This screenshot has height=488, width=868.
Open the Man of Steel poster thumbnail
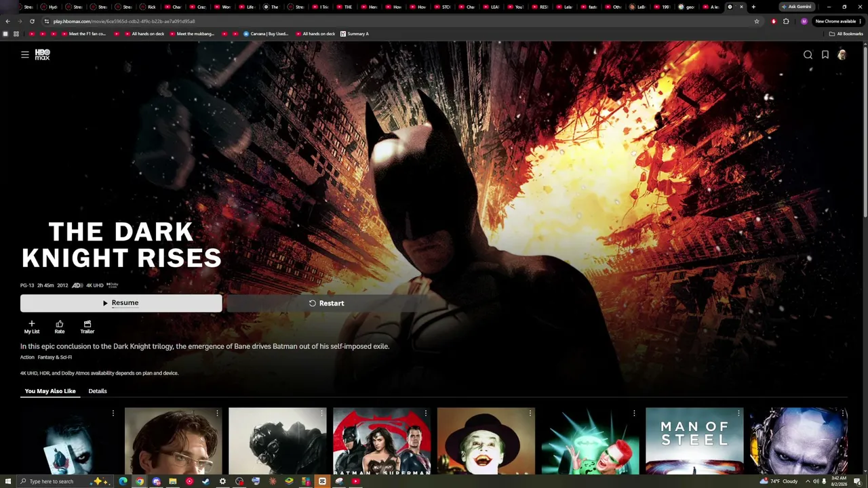(x=694, y=441)
